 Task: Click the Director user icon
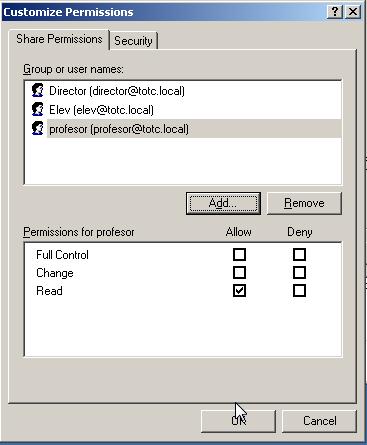point(38,90)
